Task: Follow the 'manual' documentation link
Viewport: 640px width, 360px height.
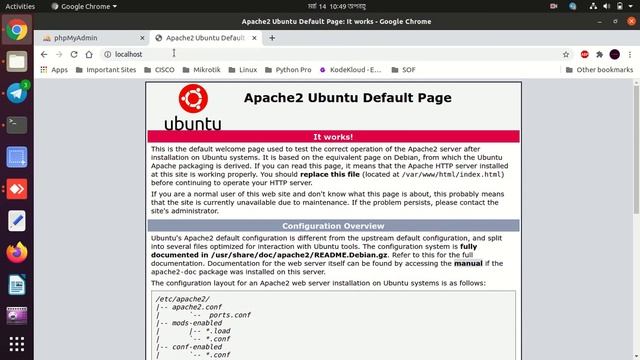Action: click(468, 263)
